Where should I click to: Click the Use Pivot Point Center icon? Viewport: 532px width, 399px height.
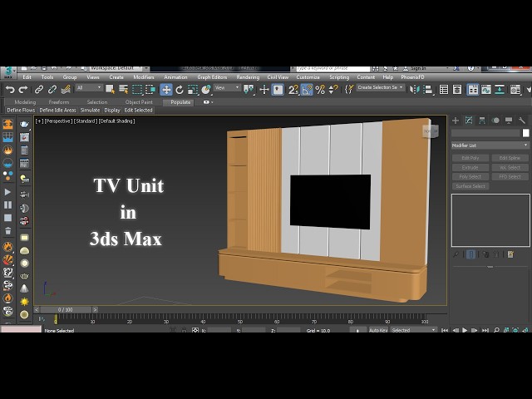pyautogui.click(x=249, y=90)
